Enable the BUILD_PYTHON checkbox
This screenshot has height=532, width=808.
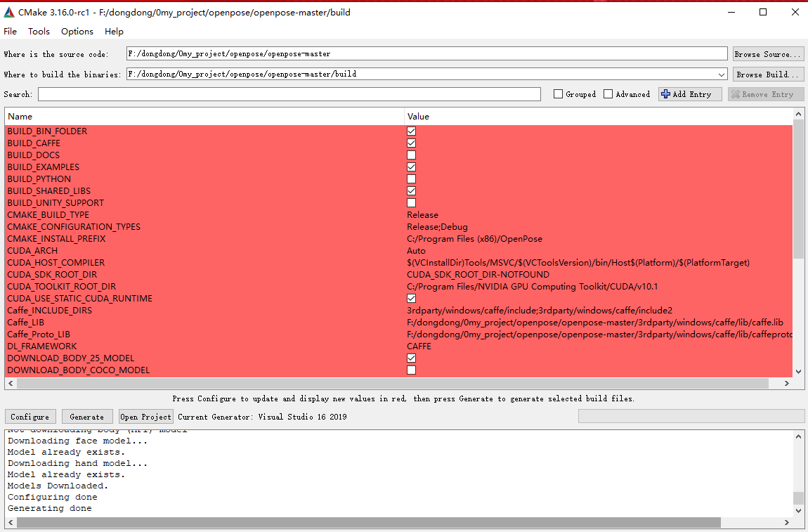click(x=411, y=179)
